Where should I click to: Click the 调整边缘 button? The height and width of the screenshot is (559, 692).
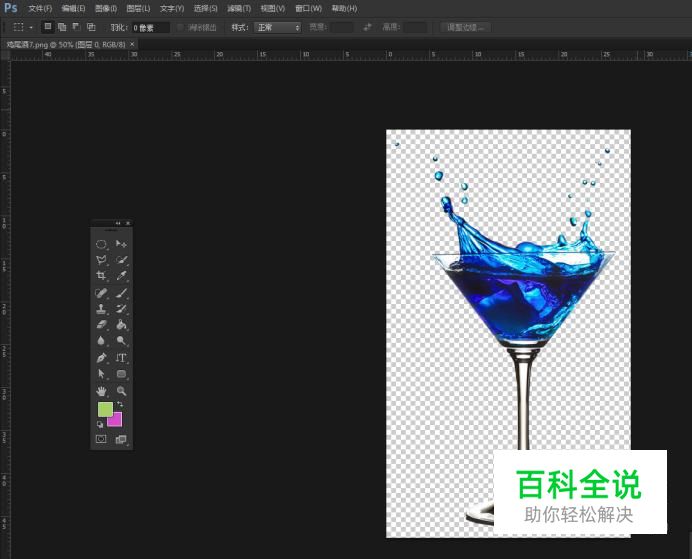465,27
